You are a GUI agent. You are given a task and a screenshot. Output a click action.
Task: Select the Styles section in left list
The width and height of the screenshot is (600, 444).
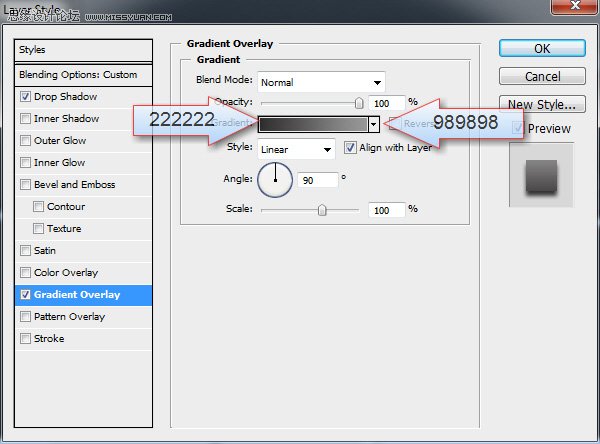83,50
